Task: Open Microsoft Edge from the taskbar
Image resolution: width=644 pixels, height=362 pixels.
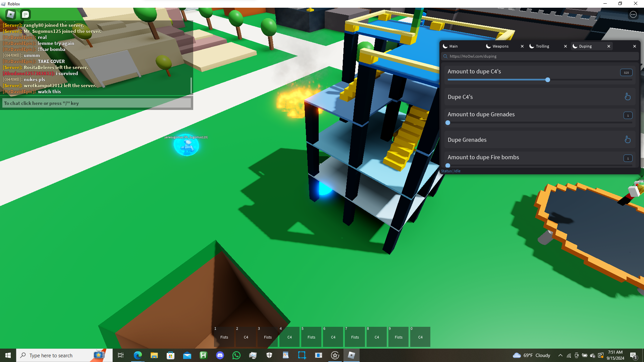Action: pos(138,355)
